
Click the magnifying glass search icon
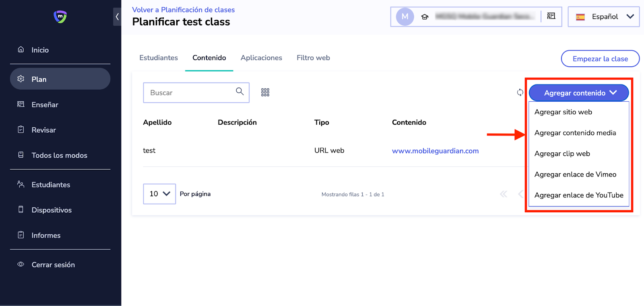tap(239, 91)
